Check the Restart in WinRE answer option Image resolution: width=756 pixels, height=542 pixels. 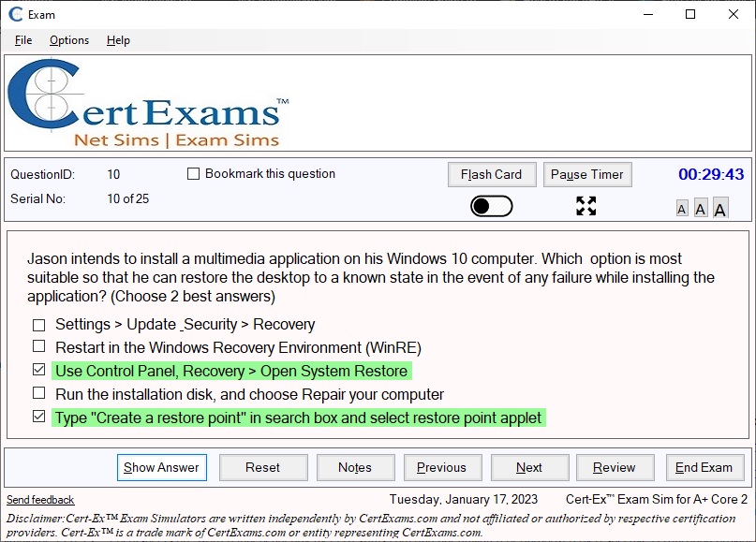pos(38,345)
